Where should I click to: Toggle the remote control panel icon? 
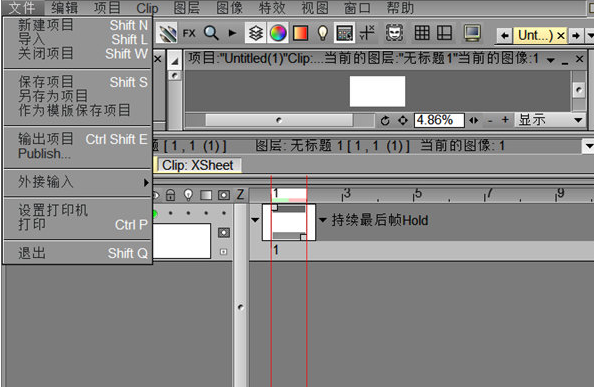pyautogui.click(x=344, y=33)
